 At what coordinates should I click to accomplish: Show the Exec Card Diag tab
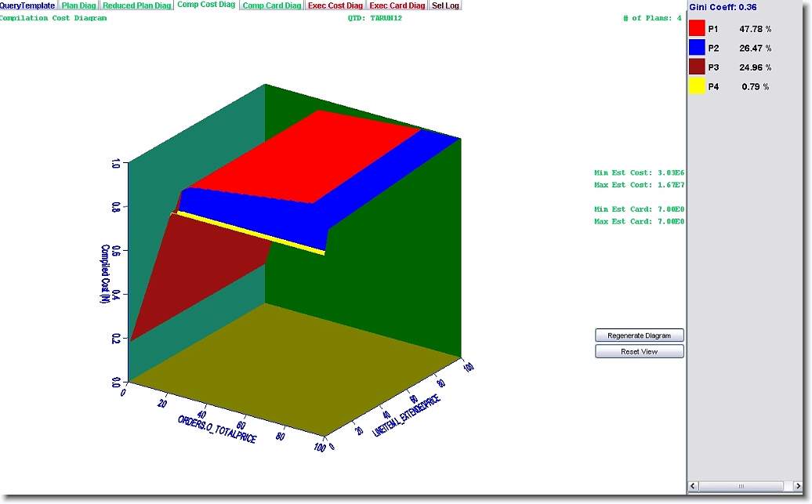click(397, 5)
